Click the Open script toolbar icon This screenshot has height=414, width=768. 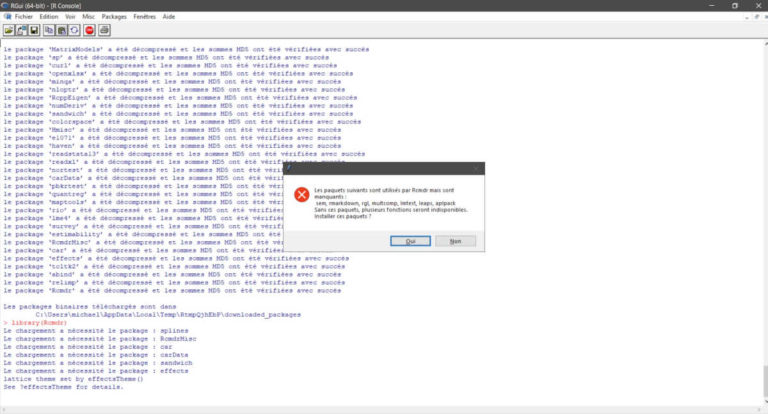(9, 30)
